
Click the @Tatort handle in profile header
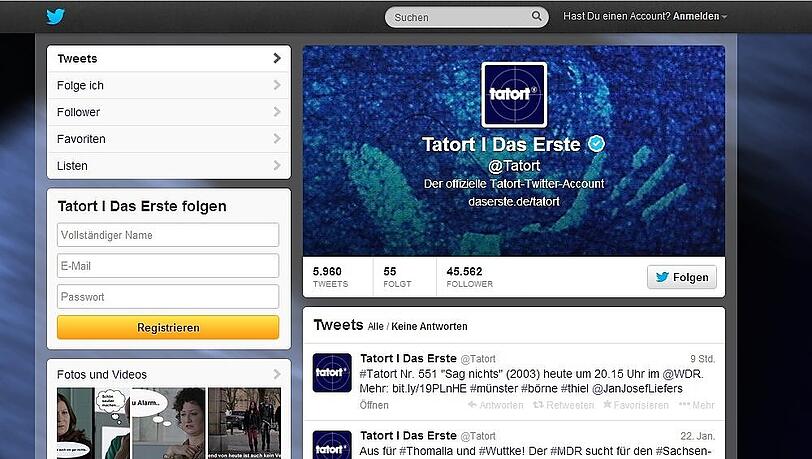[x=514, y=166]
